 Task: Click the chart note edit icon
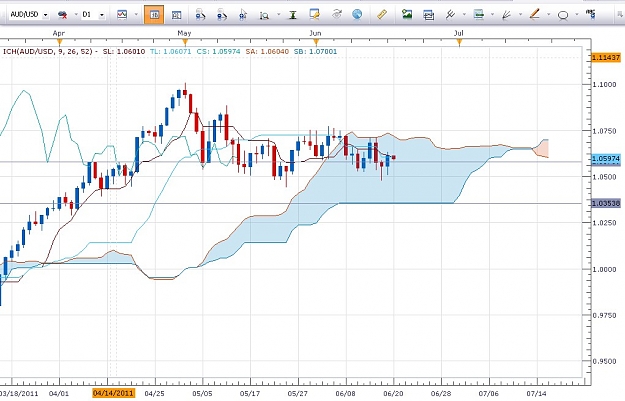(314, 15)
